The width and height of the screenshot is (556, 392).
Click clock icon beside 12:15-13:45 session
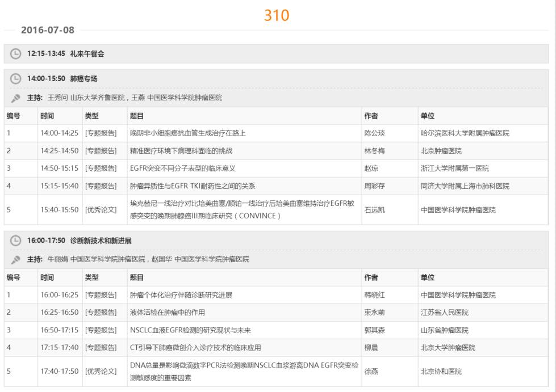click(15, 54)
